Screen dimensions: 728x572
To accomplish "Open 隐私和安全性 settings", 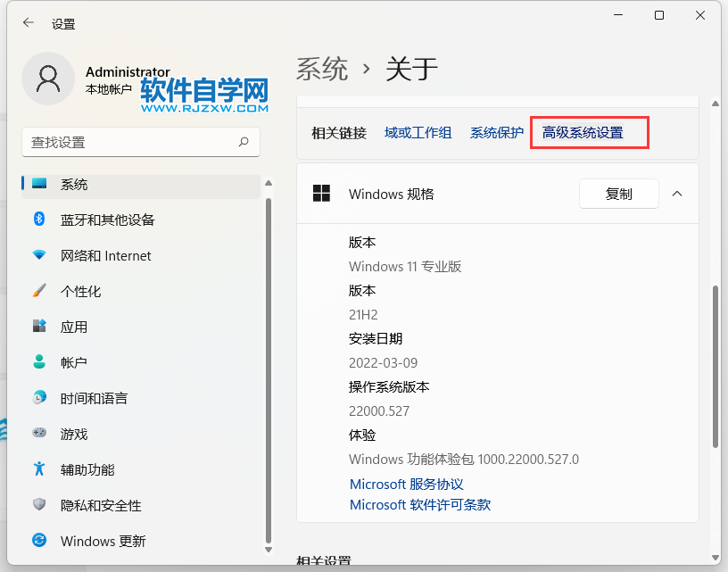I will point(141,505).
